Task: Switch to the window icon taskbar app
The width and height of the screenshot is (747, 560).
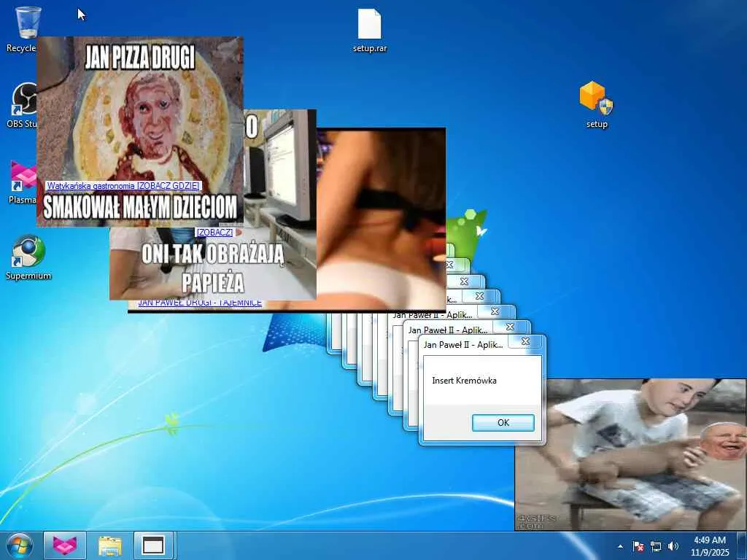Action: 154,545
